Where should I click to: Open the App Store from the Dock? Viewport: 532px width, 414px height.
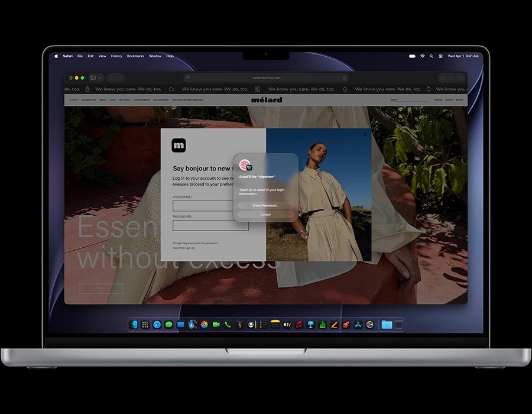click(358, 325)
